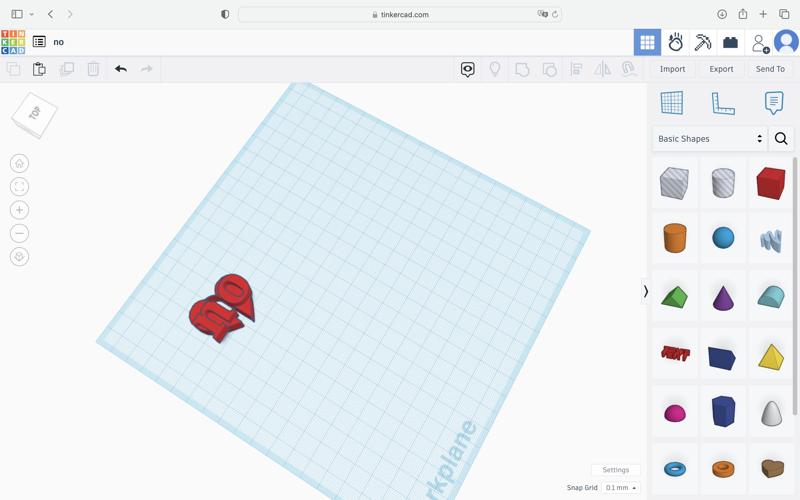Select the green Roof shape
The height and width of the screenshot is (500, 800).
674,296
